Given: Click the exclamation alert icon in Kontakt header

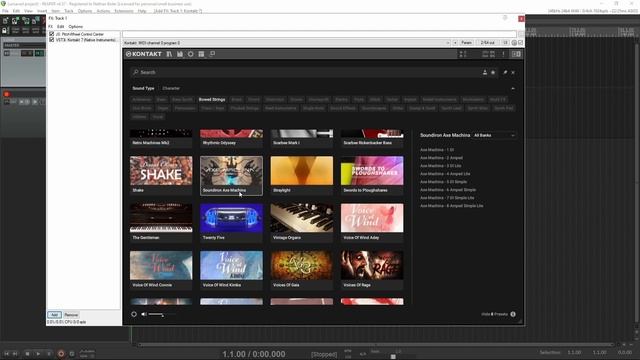Looking at the screenshot, I should (x=503, y=54).
